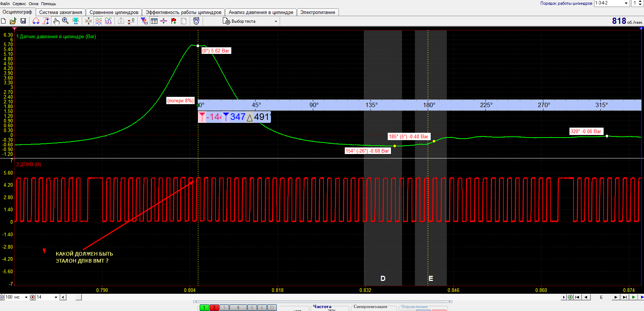Screen dimensions: 644x311
Task: Click the zero level adjust icon
Action: 131,21
